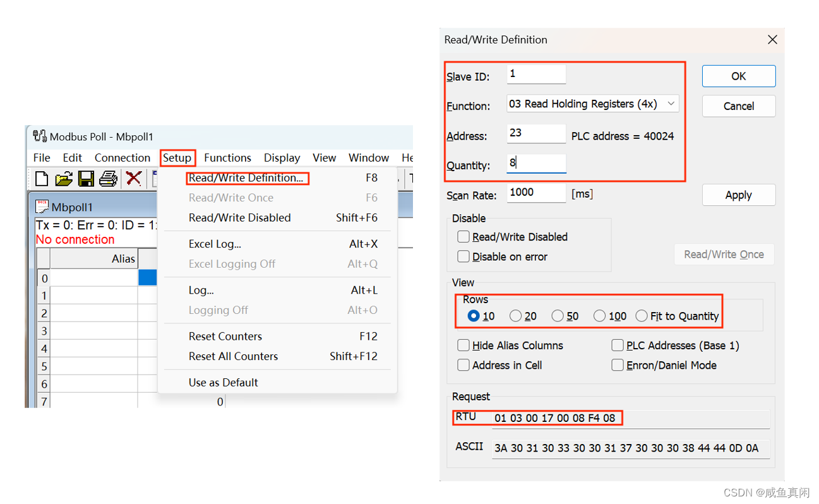The image size is (819, 504).
Task: Open the Functions menu
Action: tap(227, 158)
